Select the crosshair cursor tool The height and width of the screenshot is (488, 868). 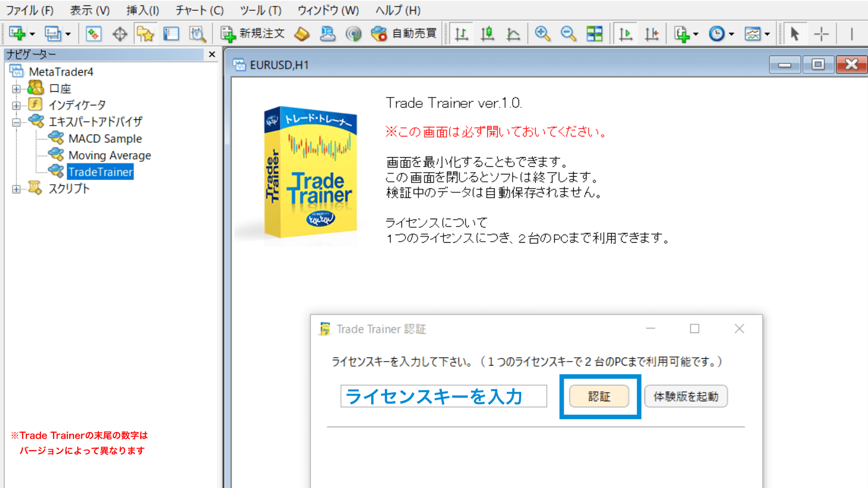[821, 33]
